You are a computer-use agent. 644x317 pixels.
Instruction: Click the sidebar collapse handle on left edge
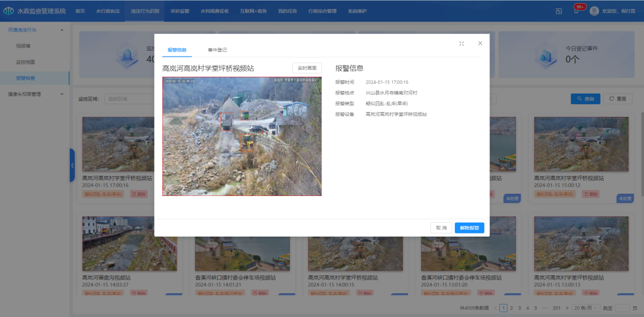tap(72, 165)
